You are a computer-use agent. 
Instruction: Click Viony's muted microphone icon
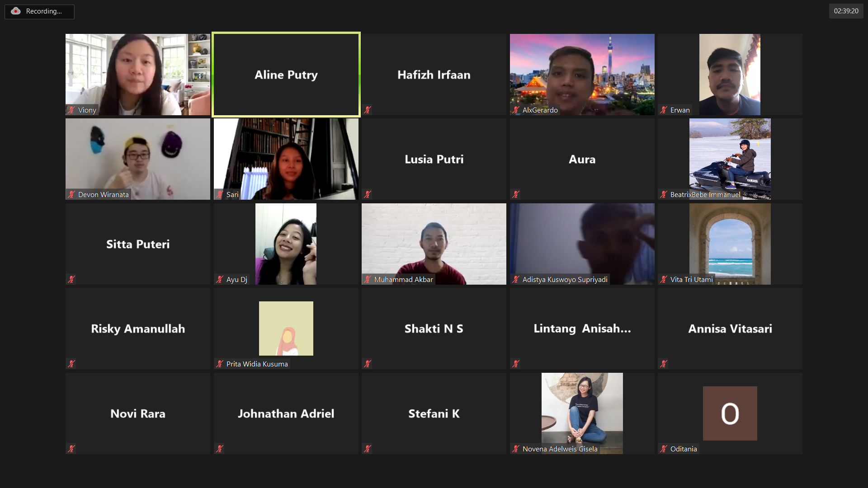point(71,110)
